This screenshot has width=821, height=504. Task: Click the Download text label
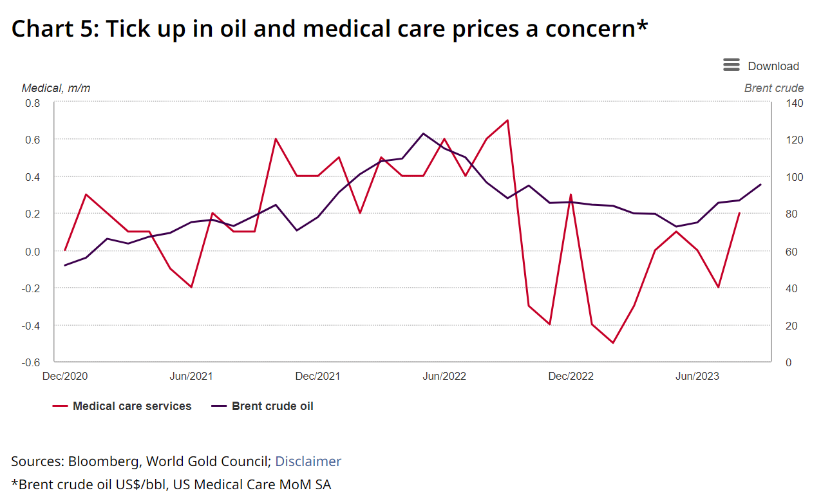(773, 66)
